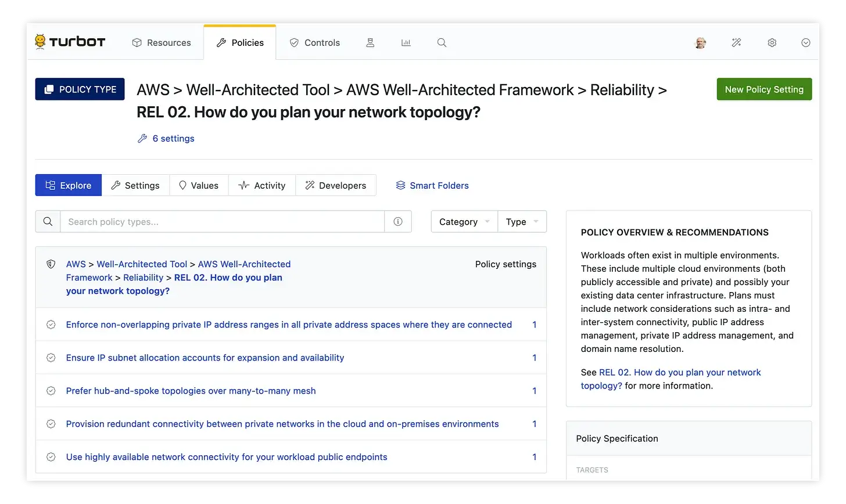Open Provision redundant connectivity policy
846x504 pixels.
click(x=282, y=424)
